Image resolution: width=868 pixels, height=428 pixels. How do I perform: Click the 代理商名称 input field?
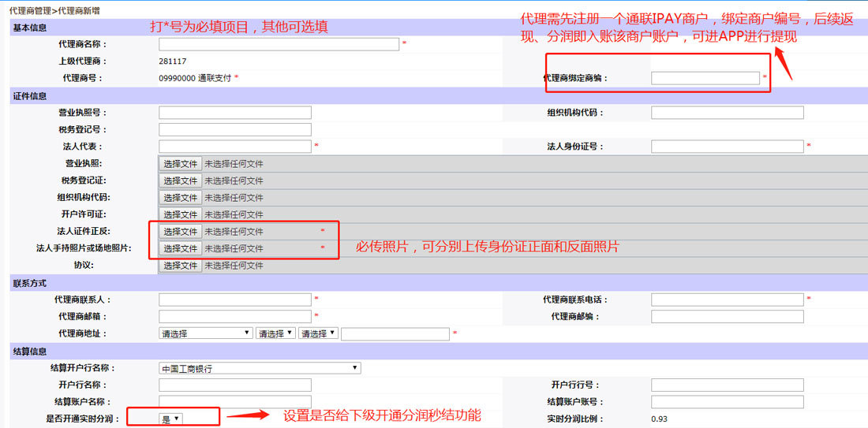[279, 44]
